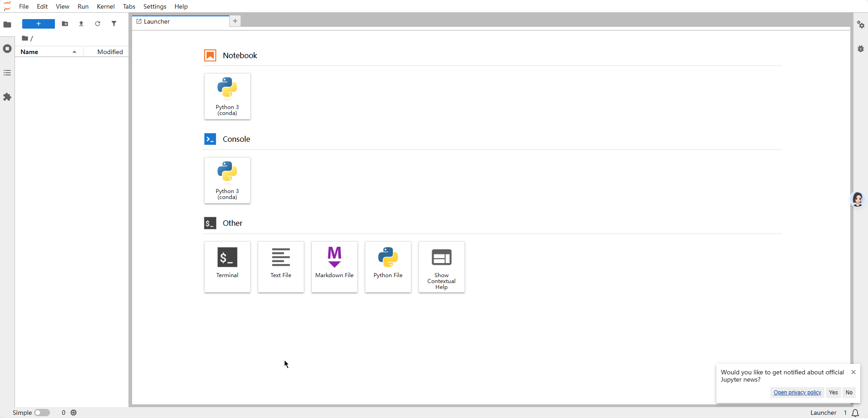
Task: Open the Table of Contents sidebar
Action: [x=7, y=73]
